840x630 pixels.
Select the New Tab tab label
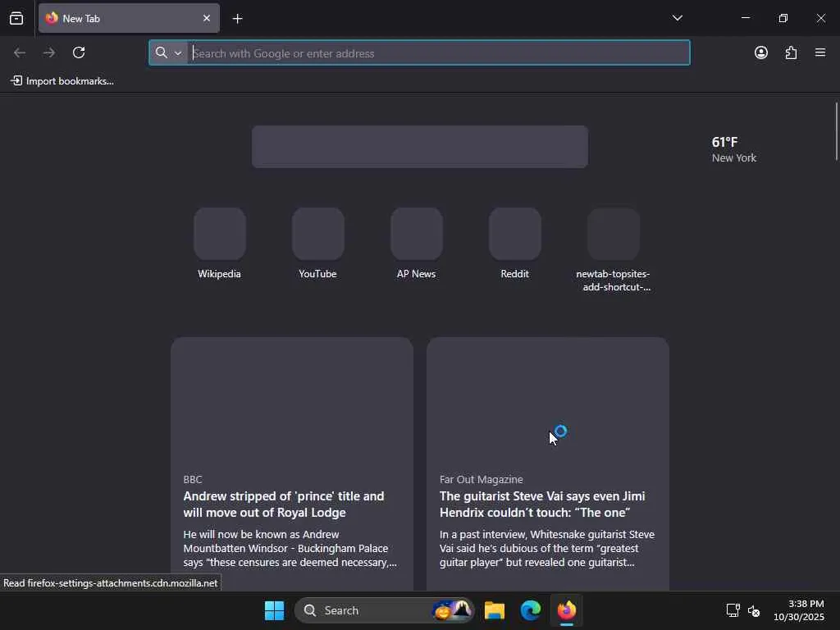click(81, 19)
